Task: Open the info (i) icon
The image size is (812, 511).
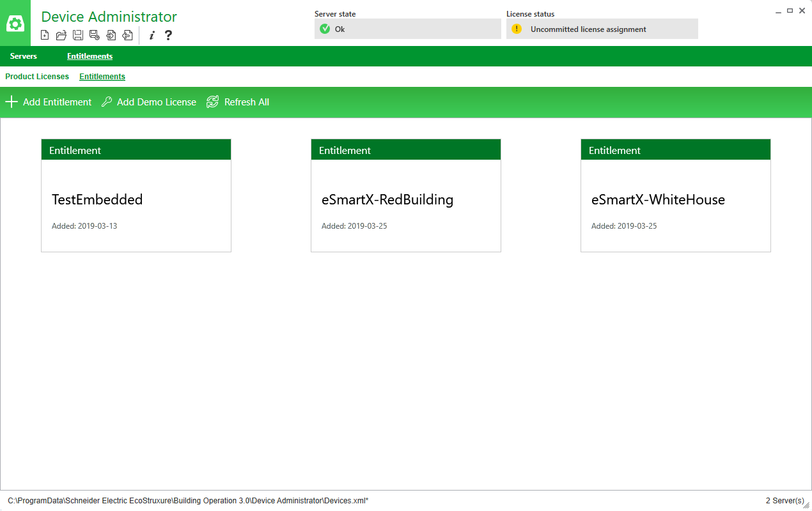Action: tap(152, 35)
